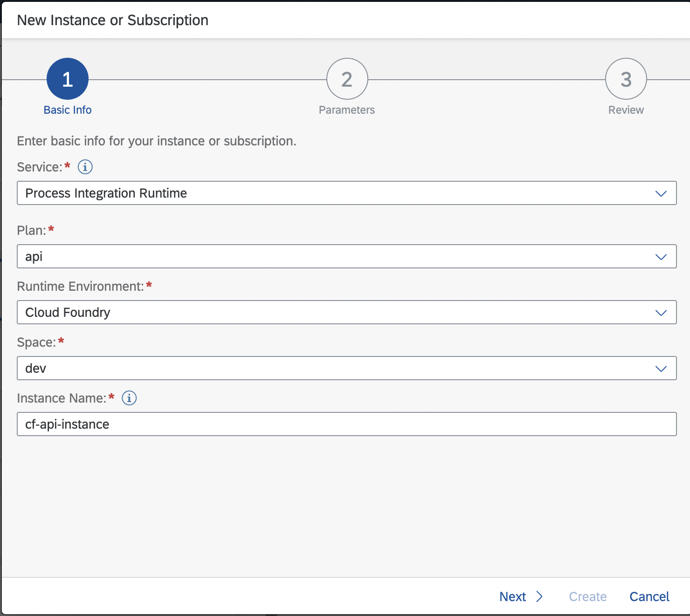
Task: Click the info icon next to Service
Action: coord(85,167)
